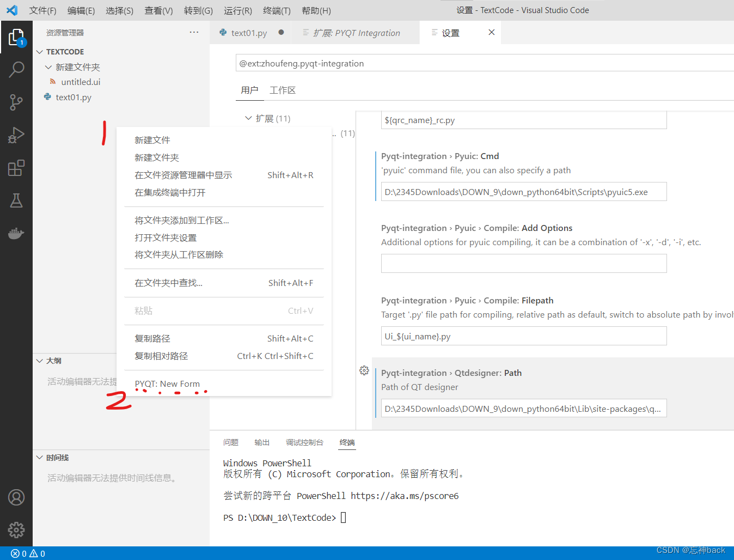This screenshot has height=560, width=734.
Task: Open the 帮助(H) menu
Action: point(316,10)
